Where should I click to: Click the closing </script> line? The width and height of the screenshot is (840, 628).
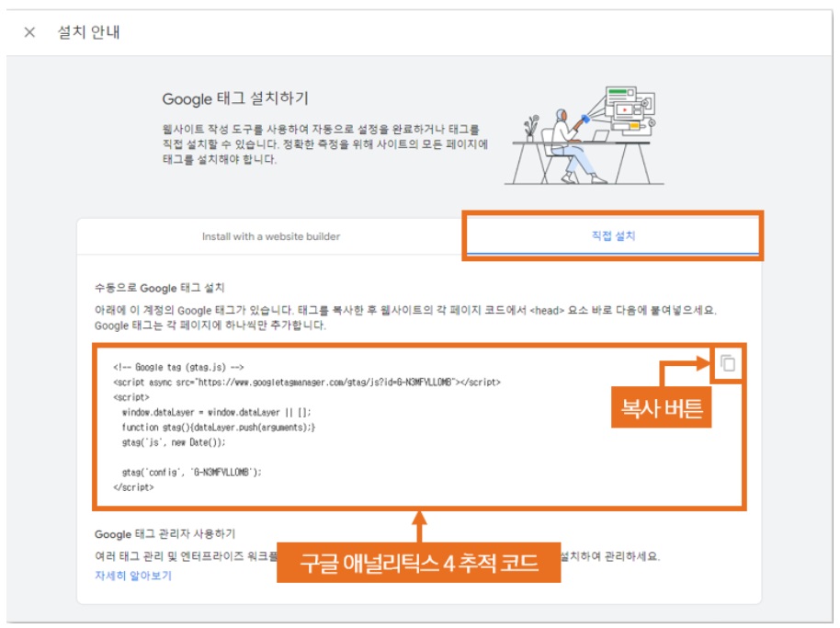(x=133, y=487)
